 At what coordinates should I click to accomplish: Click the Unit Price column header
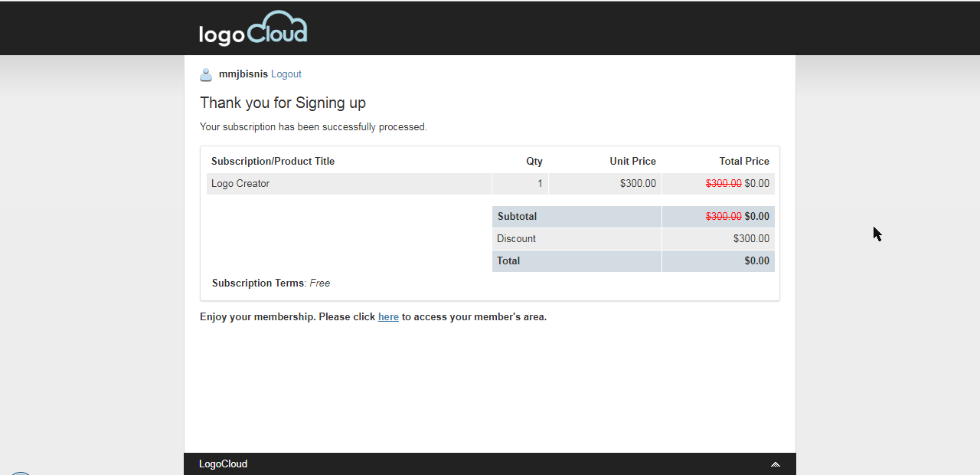click(x=632, y=162)
